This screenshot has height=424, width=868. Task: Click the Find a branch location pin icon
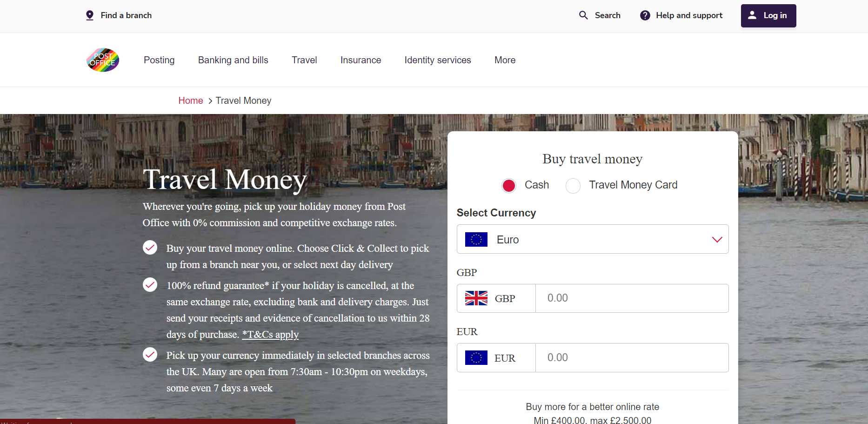click(90, 15)
